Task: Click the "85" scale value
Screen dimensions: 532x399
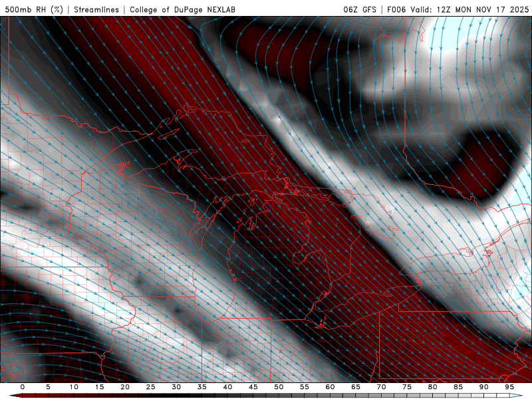Action: [458, 387]
